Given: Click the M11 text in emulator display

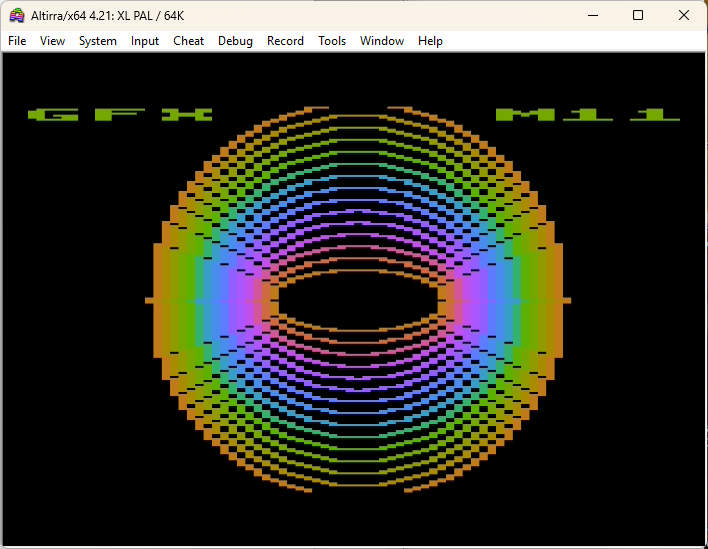Looking at the screenshot, I should point(588,115).
